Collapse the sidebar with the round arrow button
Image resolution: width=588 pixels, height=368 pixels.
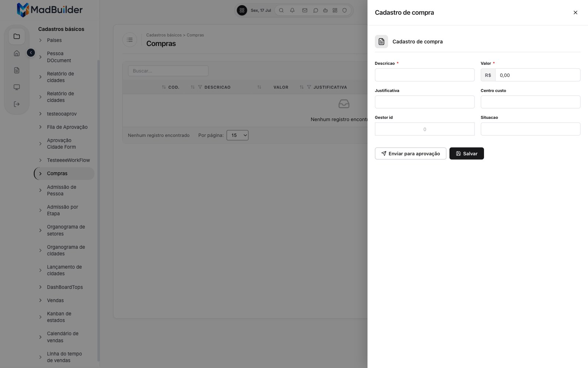(x=31, y=53)
